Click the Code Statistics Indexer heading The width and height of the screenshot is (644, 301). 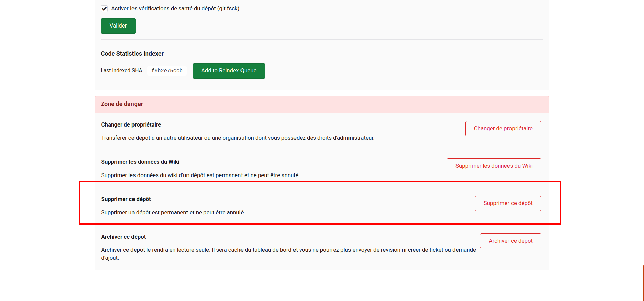pos(132,54)
